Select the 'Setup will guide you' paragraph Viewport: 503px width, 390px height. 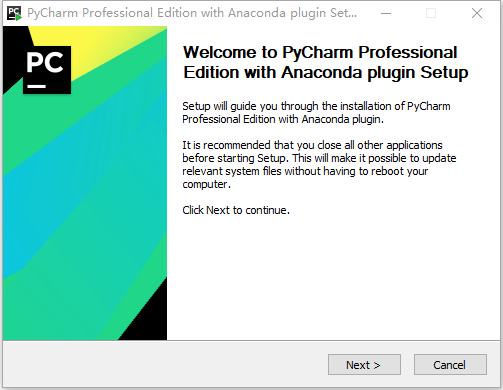click(x=316, y=112)
